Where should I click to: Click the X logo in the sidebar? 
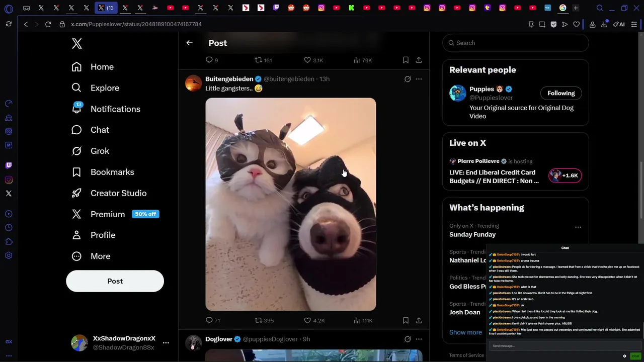pyautogui.click(x=76, y=44)
